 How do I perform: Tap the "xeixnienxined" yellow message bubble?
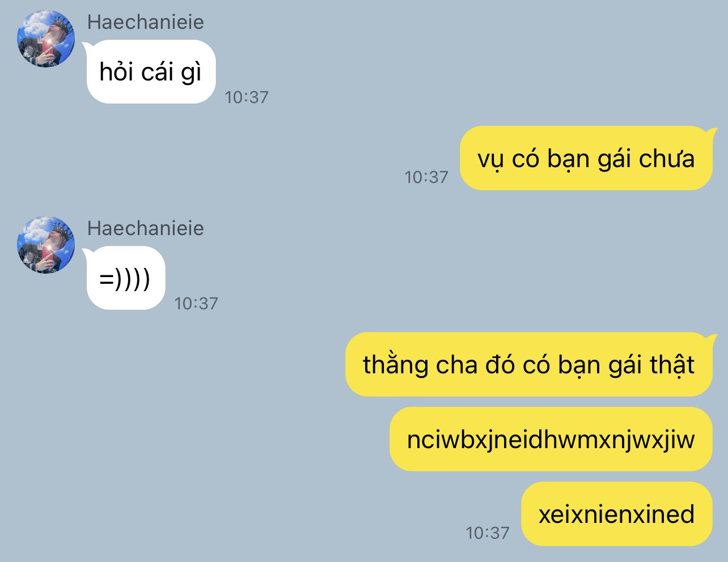click(616, 514)
